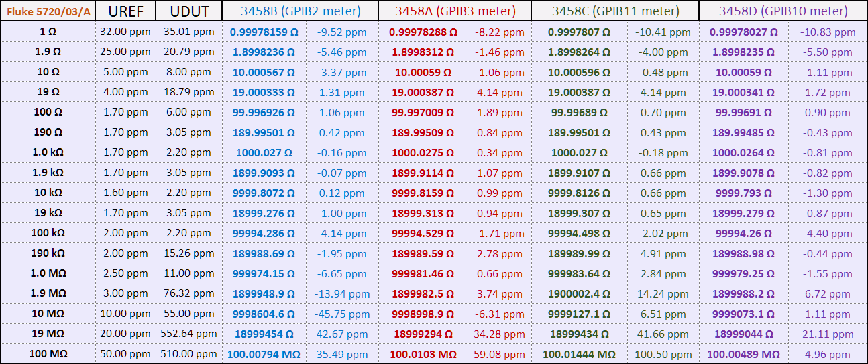
Task: Click the 189989.59 Ω reading
Action: pyautogui.click(x=423, y=254)
